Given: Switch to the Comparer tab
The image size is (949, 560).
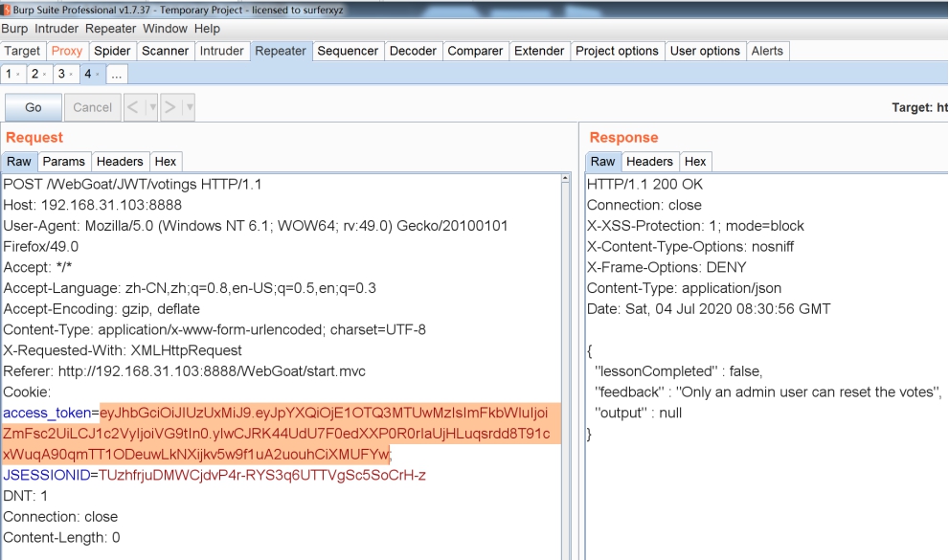Looking at the screenshot, I should pos(475,51).
